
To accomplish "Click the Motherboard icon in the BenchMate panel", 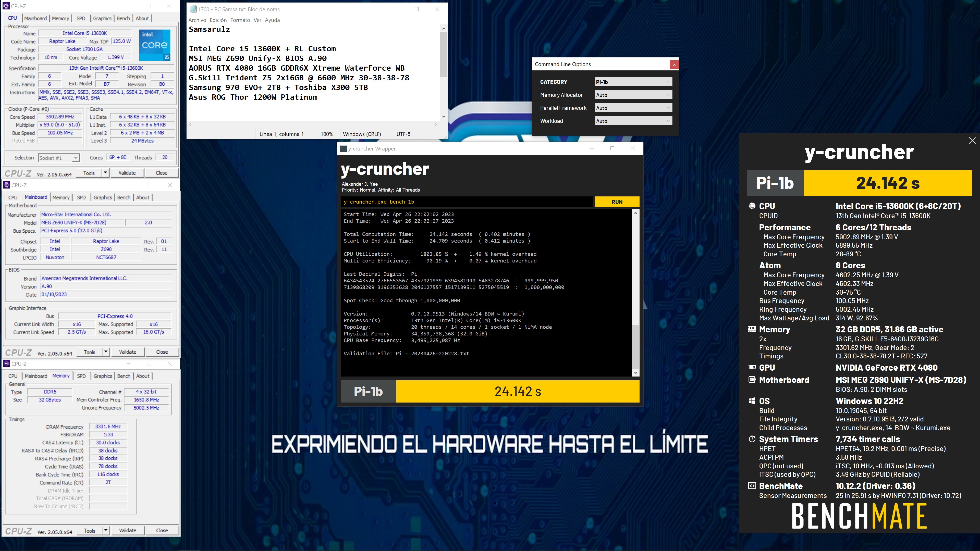I will tap(752, 380).
